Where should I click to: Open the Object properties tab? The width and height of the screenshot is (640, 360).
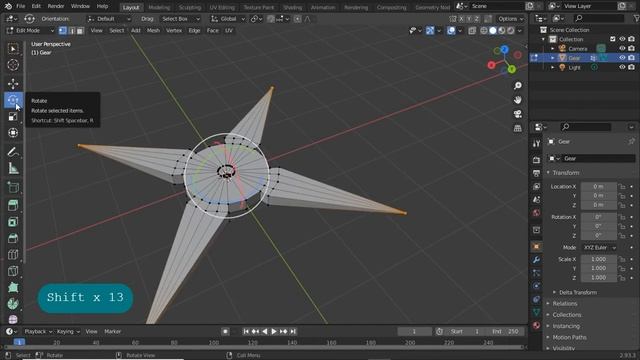[x=536, y=247]
